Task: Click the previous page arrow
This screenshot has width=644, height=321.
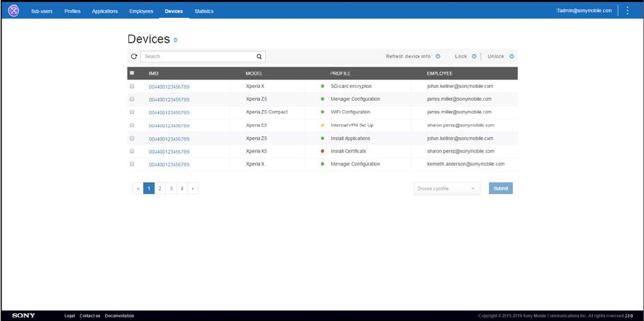Action: pyautogui.click(x=138, y=189)
